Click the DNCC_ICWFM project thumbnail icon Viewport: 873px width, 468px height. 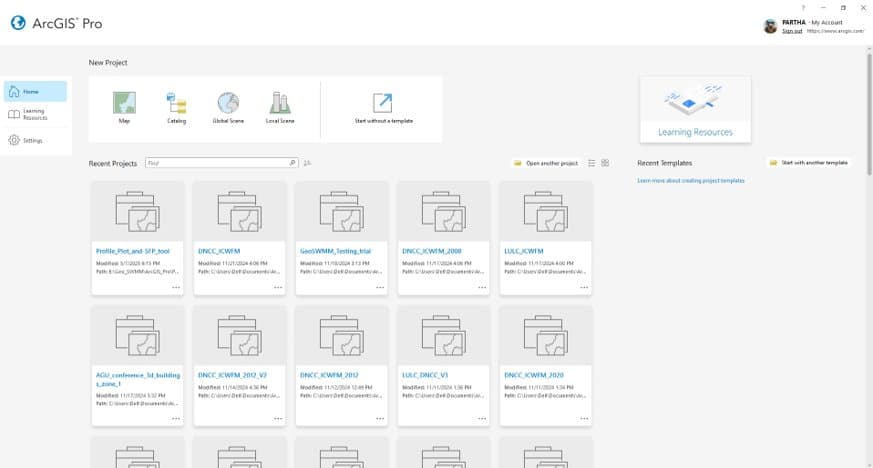pos(239,211)
